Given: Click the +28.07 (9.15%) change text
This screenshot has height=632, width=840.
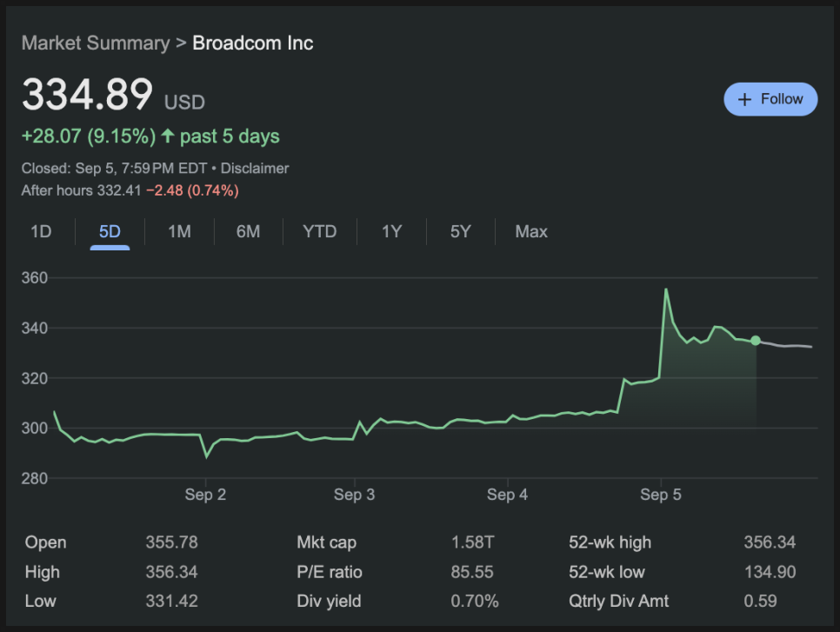Looking at the screenshot, I should point(89,136).
